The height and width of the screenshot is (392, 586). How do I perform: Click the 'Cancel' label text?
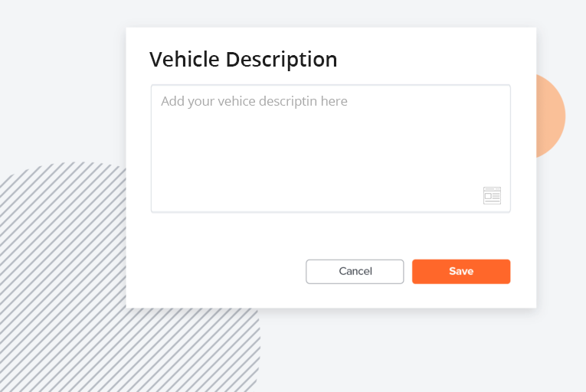[x=355, y=271]
